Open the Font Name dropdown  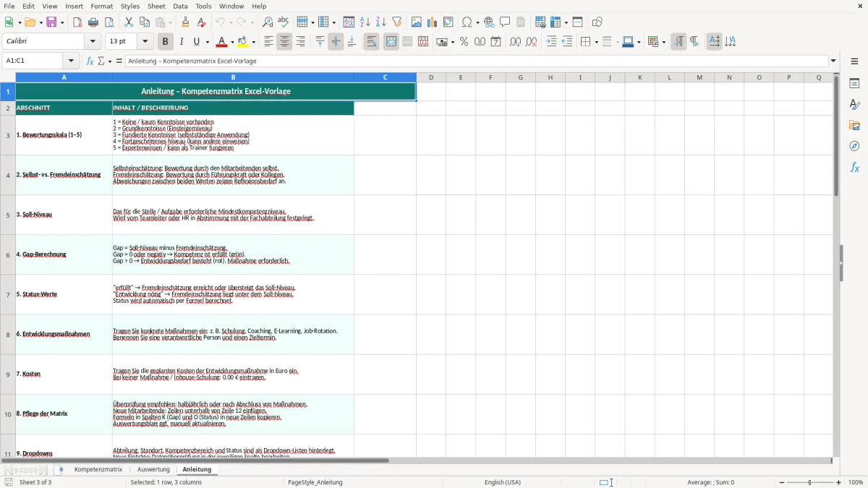pos(93,42)
